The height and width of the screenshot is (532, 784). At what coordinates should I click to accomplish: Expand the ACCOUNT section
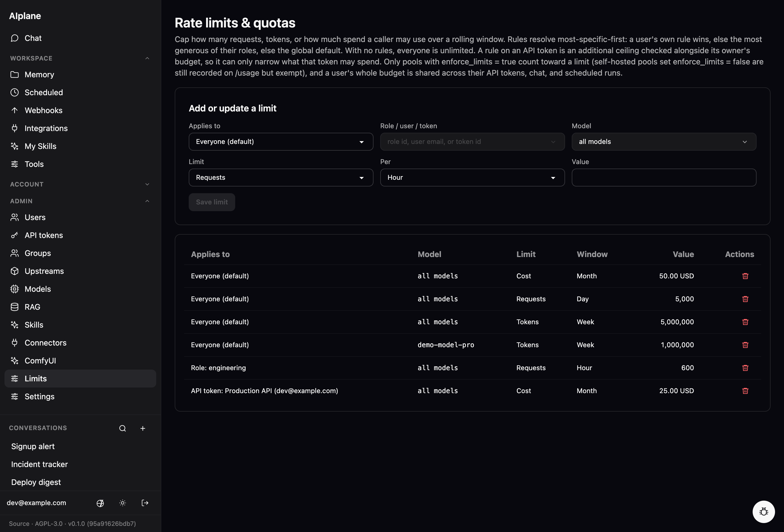[x=80, y=184]
